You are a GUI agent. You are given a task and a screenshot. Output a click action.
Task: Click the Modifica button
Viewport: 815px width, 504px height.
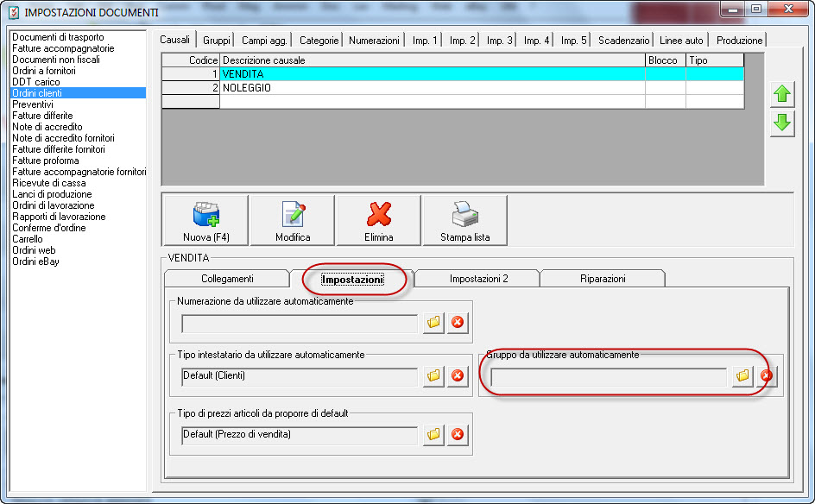coord(293,220)
